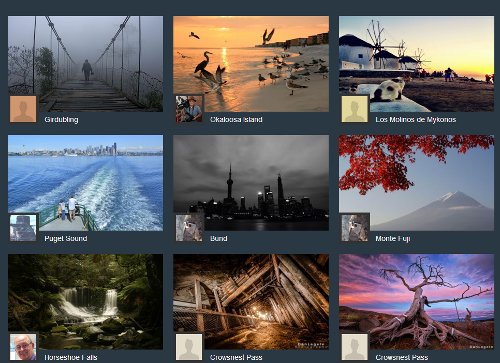Open the Girdubling title link

(61, 119)
